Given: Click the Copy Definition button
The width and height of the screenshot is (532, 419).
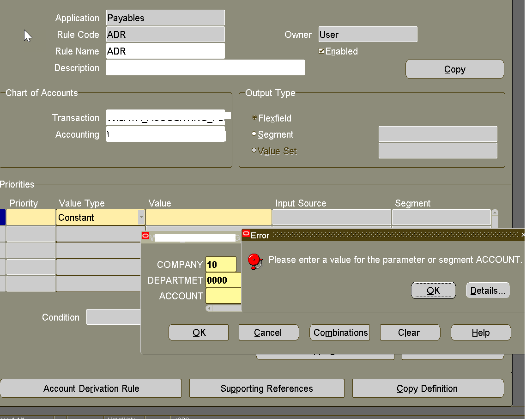Looking at the screenshot, I should pyautogui.click(x=428, y=388).
